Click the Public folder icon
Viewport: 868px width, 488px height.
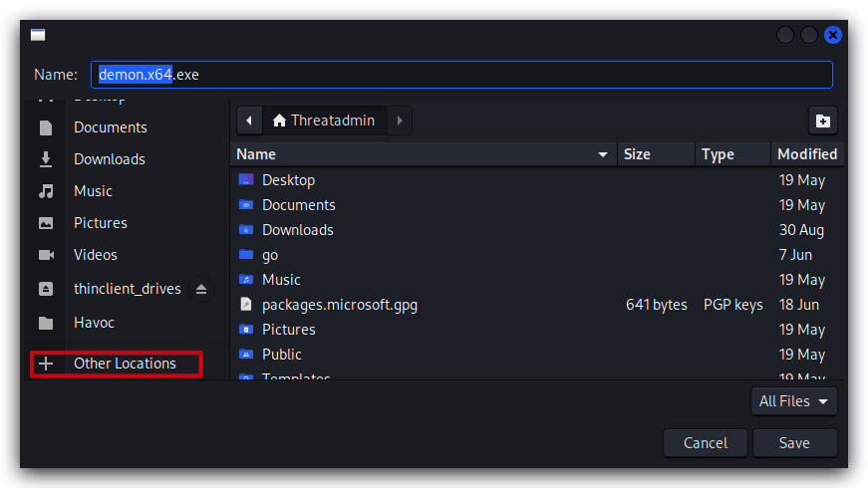tap(246, 355)
